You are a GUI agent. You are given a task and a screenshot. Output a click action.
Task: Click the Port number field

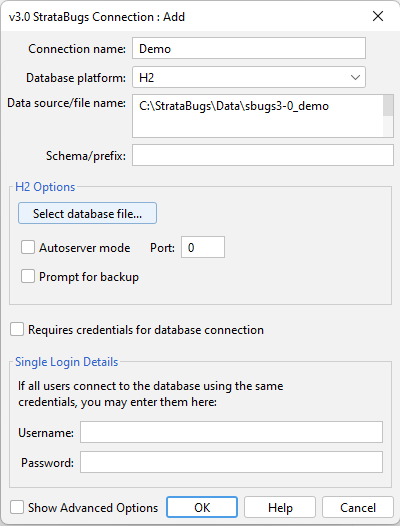(203, 247)
